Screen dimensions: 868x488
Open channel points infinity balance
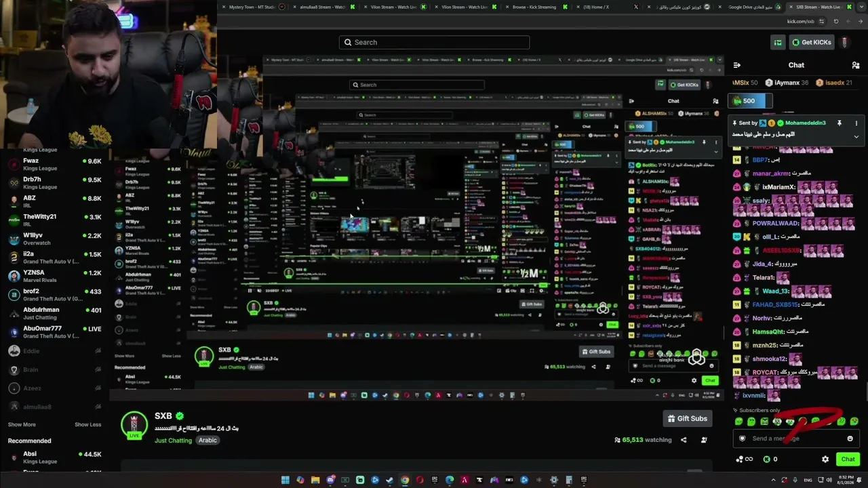coord(745,460)
